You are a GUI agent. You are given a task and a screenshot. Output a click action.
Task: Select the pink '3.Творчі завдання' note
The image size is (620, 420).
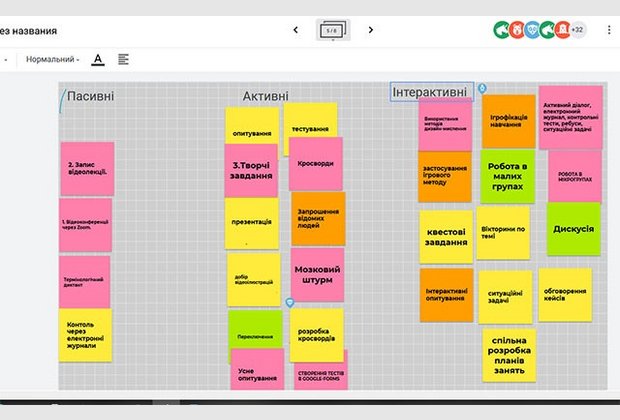251,170
